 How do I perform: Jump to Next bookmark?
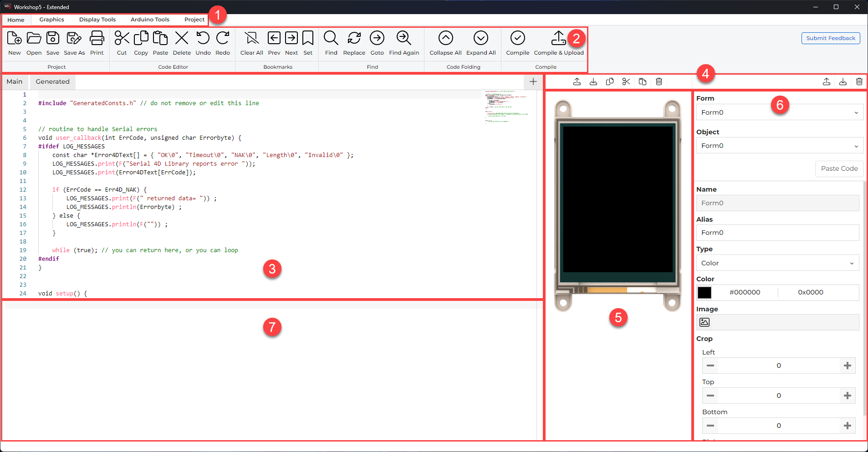point(291,43)
